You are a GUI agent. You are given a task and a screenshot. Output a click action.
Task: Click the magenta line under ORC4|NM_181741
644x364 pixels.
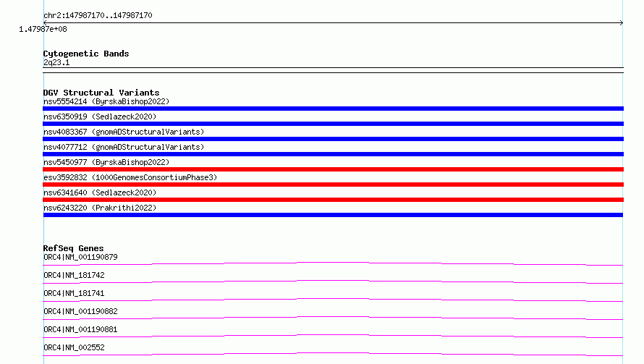tap(333, 300)
